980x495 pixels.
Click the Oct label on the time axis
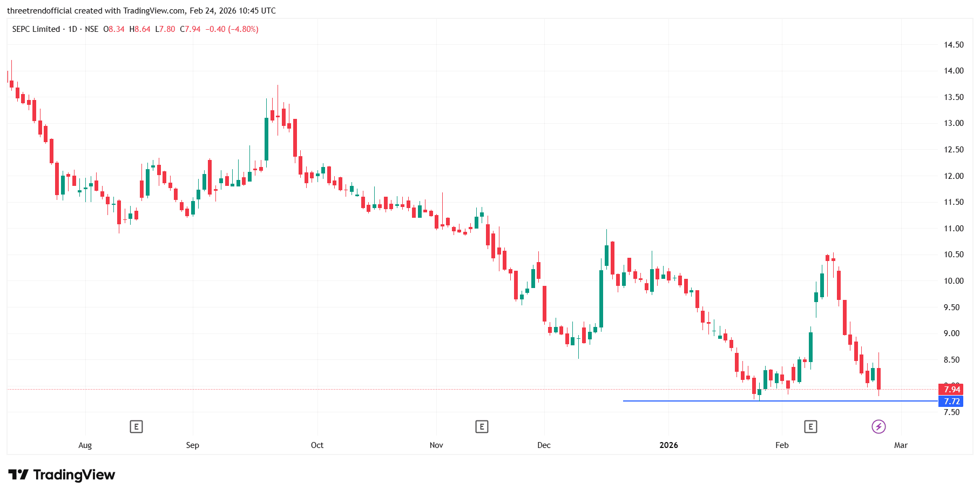[x=317, y=445]
